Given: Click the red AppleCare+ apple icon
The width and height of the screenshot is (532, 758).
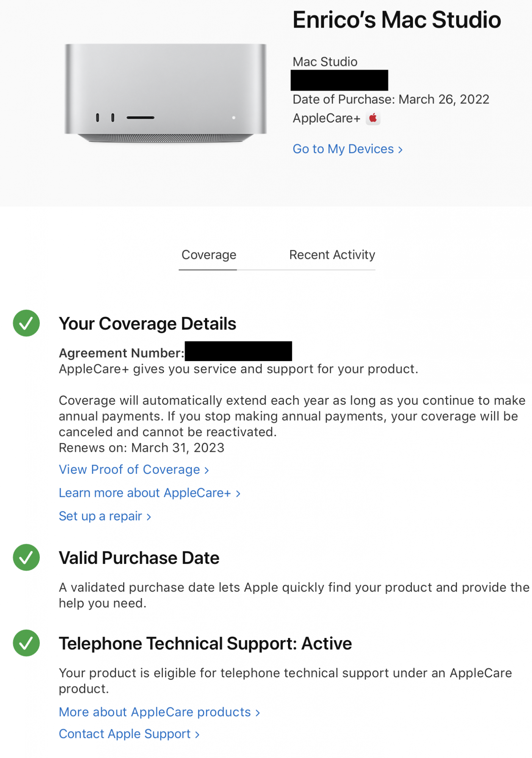Looking at the screenshot, I should (373, 118).
